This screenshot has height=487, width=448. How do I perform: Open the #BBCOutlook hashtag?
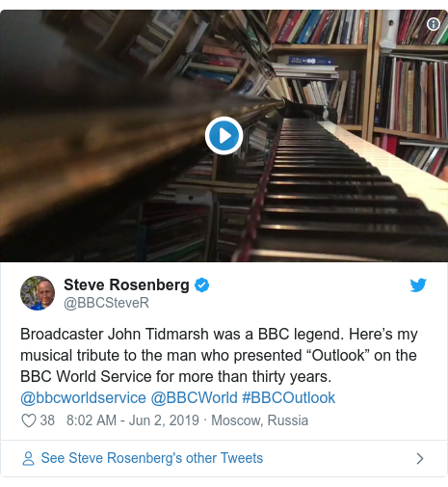coord(289,398)
